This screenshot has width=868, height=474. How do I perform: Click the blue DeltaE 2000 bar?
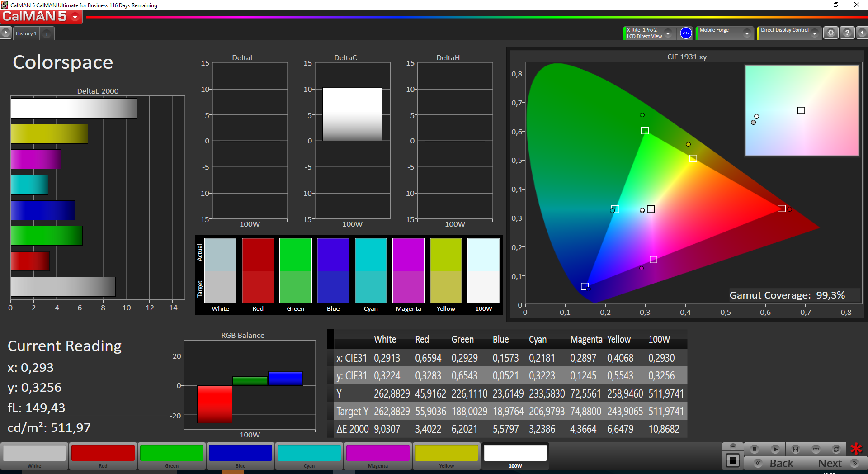(43, 210)
